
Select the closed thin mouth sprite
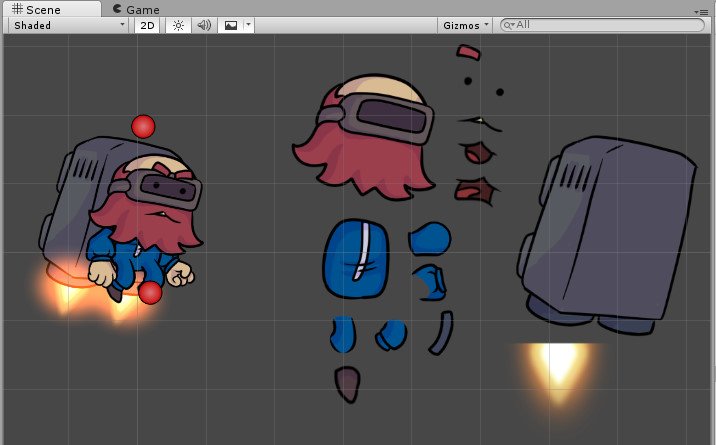(x=479, y=122)
